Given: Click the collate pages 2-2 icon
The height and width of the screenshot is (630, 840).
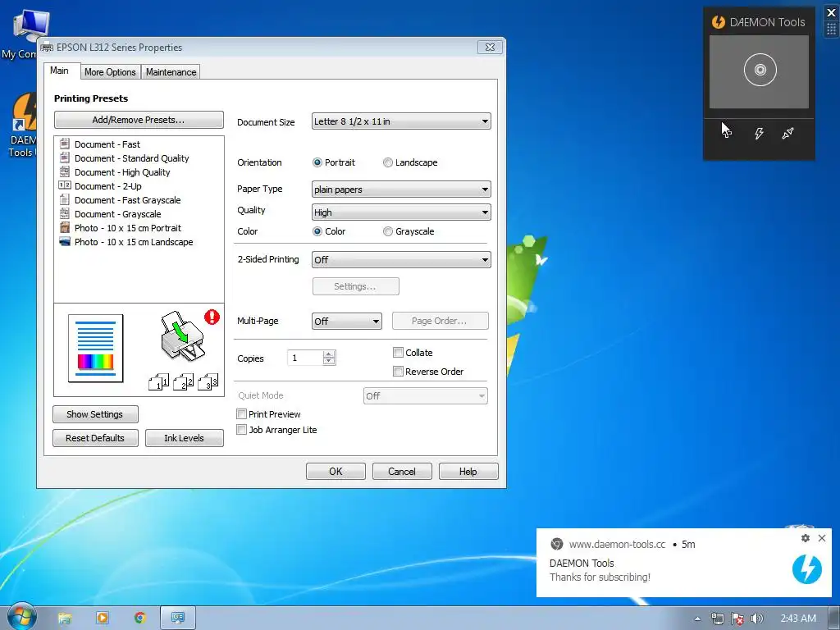Looking at the screenshot, I should point(183,382).
